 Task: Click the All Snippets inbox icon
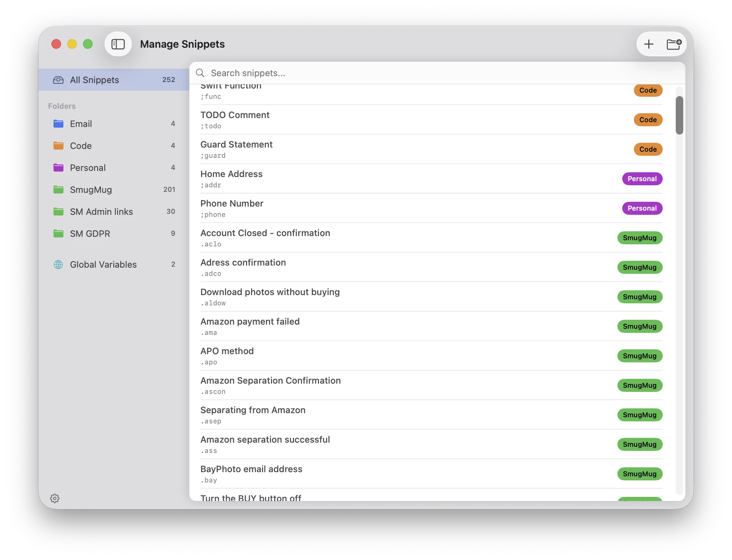click(58, 80)
